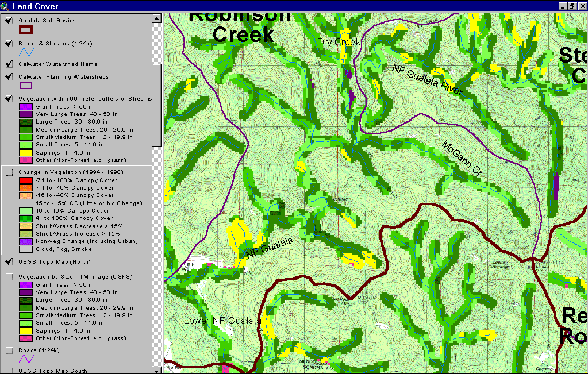Uncheck USGS Topo Map (North) layer
588x374 pixels.
tap(9, 261)
